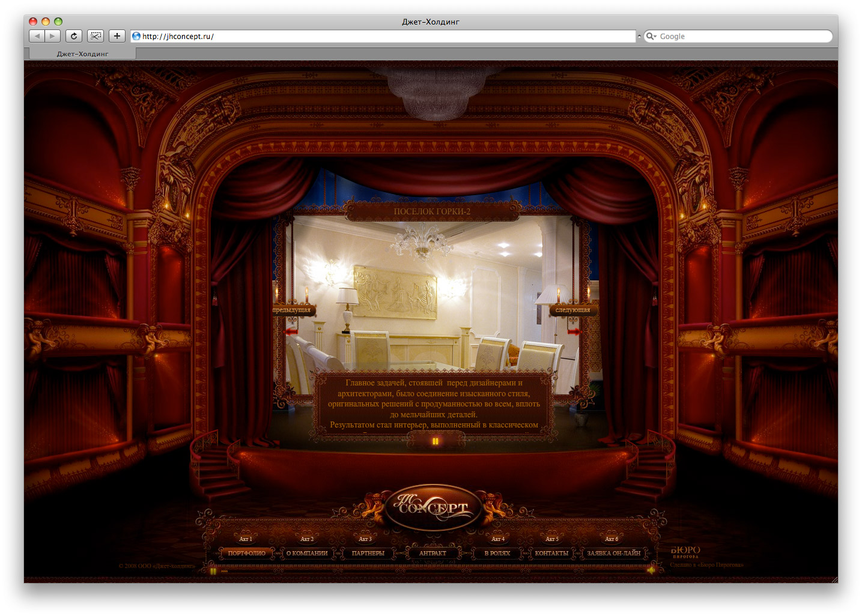Screen dimensions: 862x616
Task: Show the next photo via red right arrow
Action: coord(574,331)
